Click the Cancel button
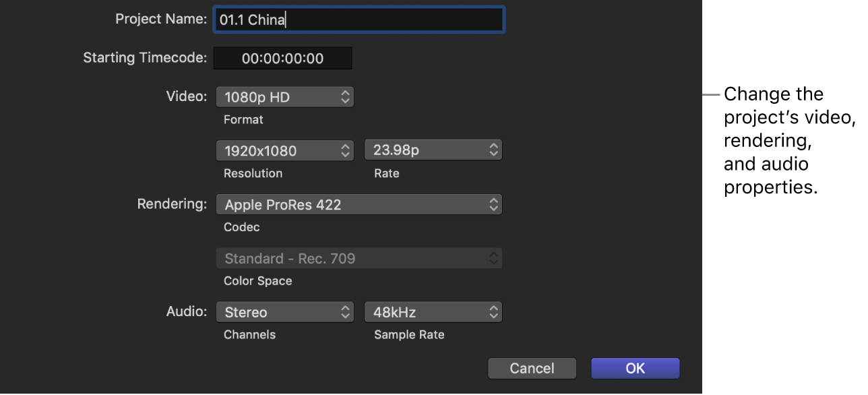The width and height of the screenshot is (868, 395). point(532,368)
